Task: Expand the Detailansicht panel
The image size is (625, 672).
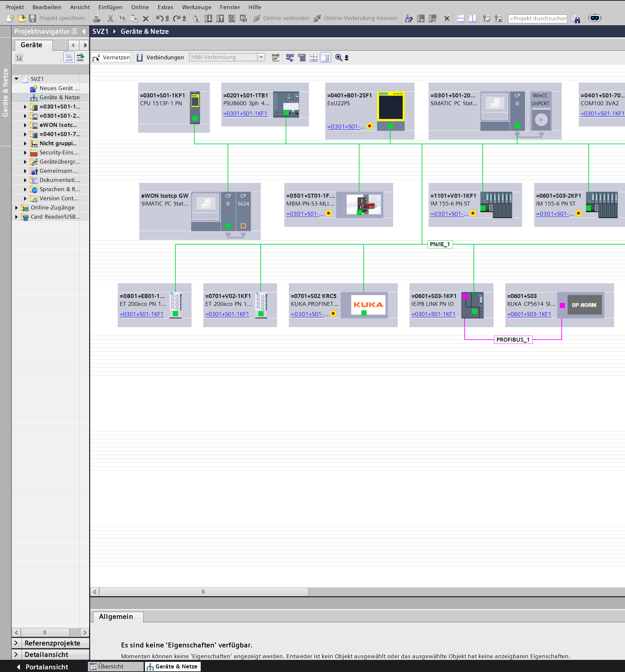Action: [16, 654]
